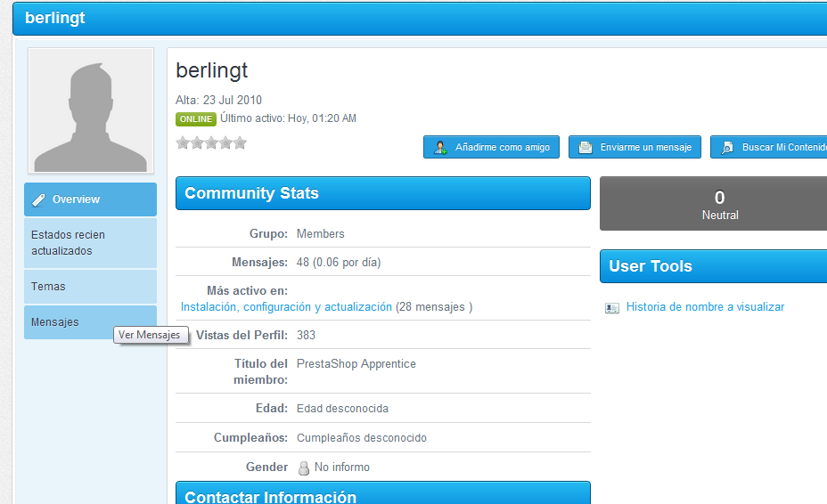The image size is (827, 504).
Task: Click the green ONLINE status badge
Action: (x=195, y=119)
